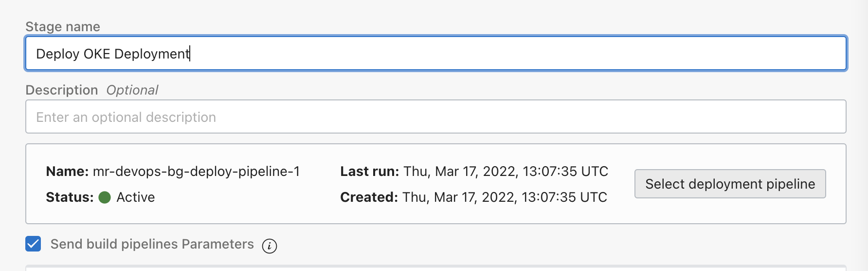
Task: Click the word OKE in Stage name field
Action: point(97,54)
